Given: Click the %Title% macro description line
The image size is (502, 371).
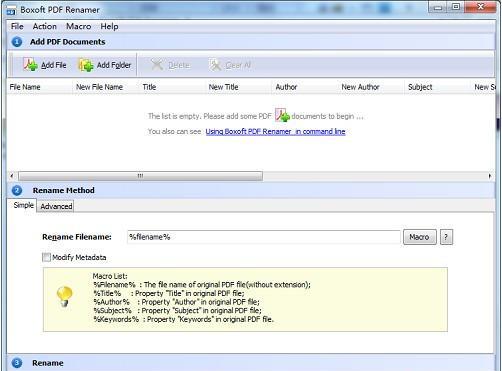Looking at the screenshot, I should [x=169, y=293].
